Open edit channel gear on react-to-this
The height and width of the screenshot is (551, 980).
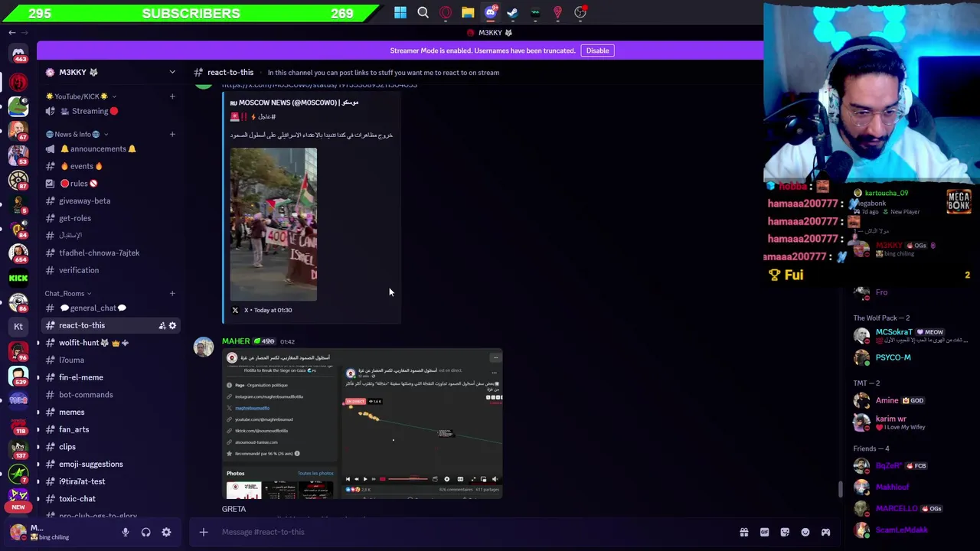[x=172, y=326]
